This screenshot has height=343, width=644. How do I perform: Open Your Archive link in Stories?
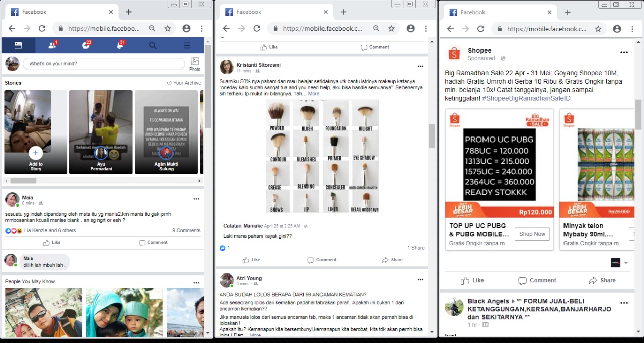pyautogui.click(x=184, y=83)
